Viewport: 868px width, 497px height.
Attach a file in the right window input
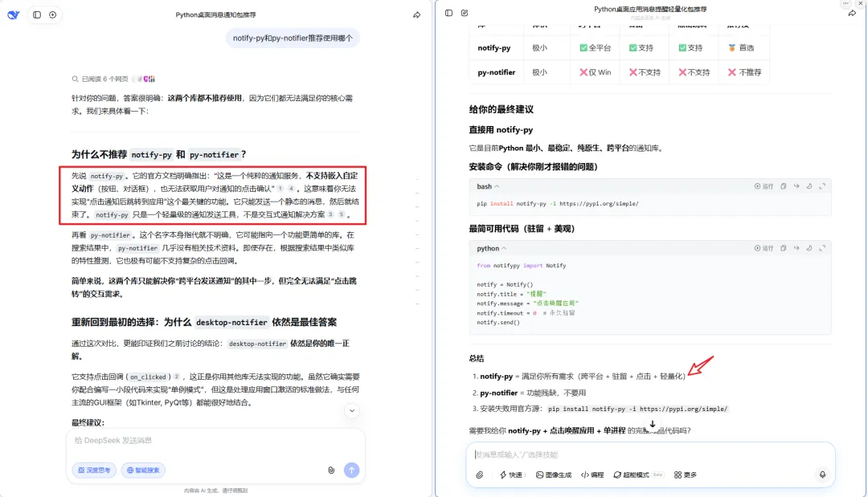[x=479, y=475]
